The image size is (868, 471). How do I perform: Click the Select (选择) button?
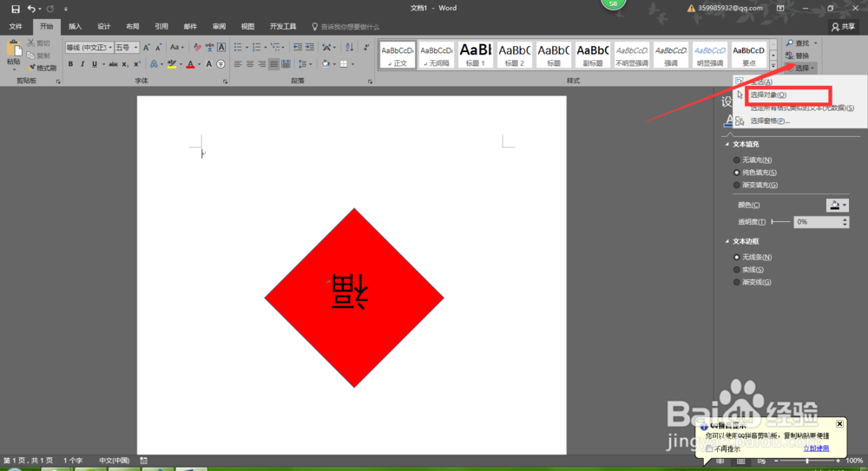[801, 68]
